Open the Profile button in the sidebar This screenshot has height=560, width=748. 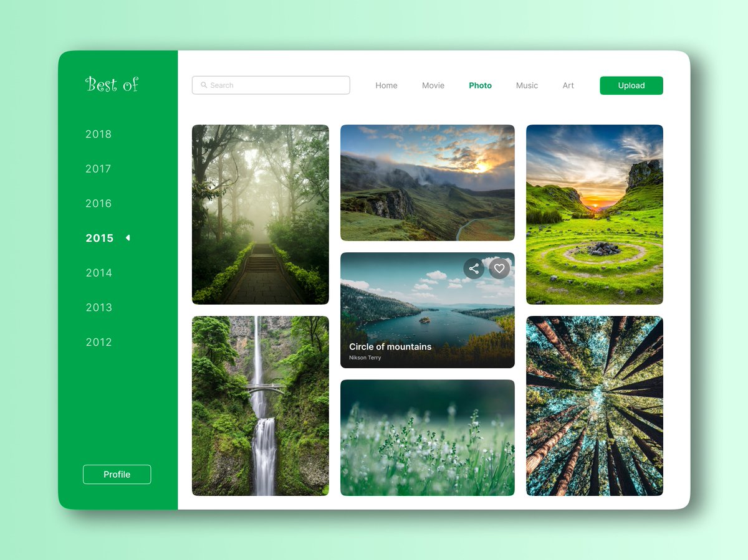click(117, 475)
